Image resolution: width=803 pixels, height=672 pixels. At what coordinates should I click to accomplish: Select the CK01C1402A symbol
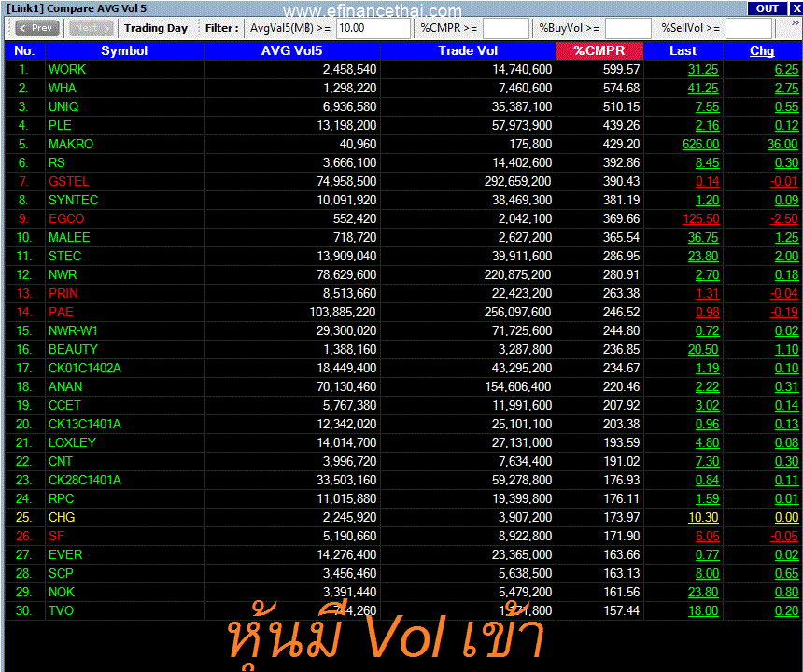tap(84, 368)
